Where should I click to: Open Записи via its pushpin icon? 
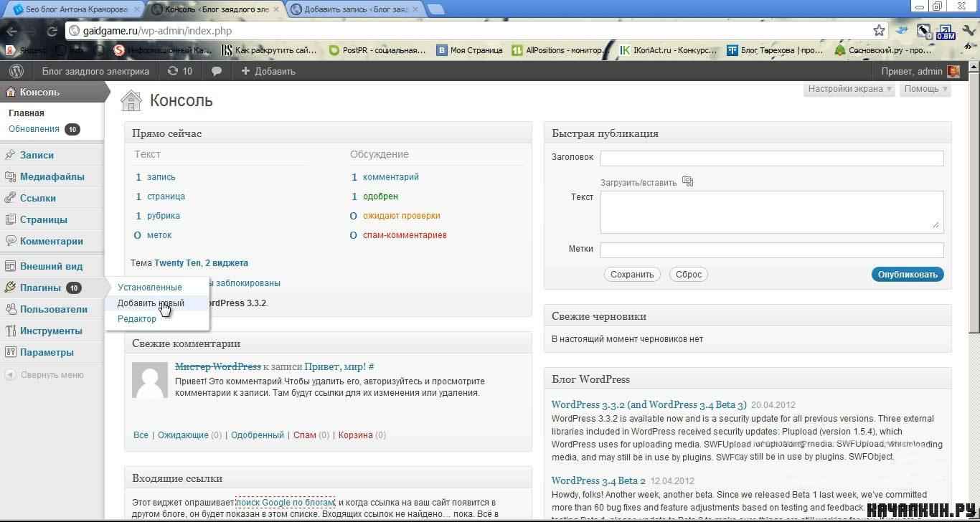click(10, 155)
